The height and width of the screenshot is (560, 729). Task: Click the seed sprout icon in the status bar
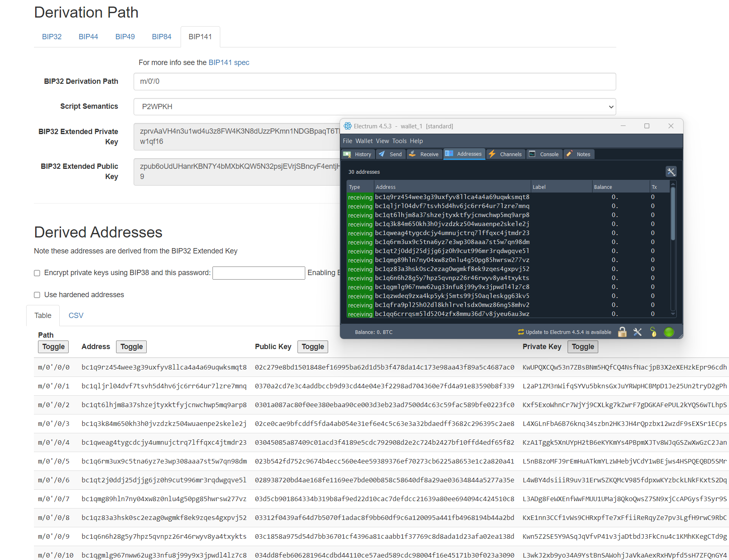point(653,332)
